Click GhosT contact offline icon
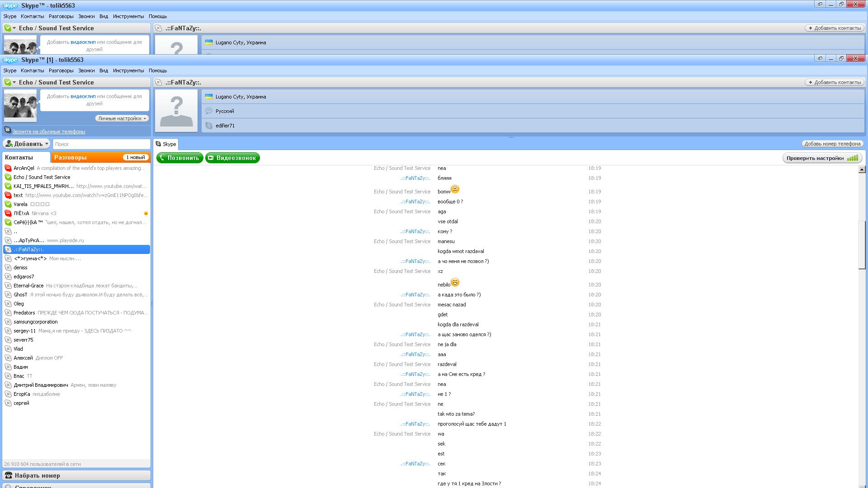This screenshot has width=868, height=488. 8,295
